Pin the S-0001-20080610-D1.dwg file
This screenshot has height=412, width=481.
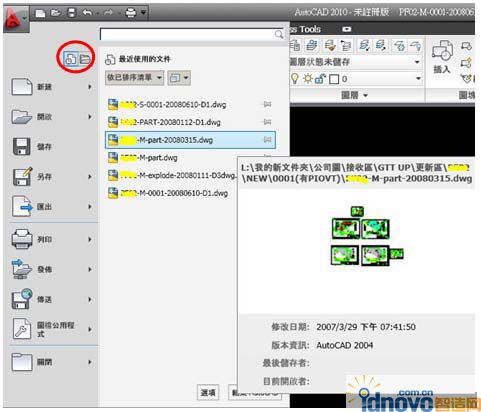pyautogui.click(x=267, y=104)
